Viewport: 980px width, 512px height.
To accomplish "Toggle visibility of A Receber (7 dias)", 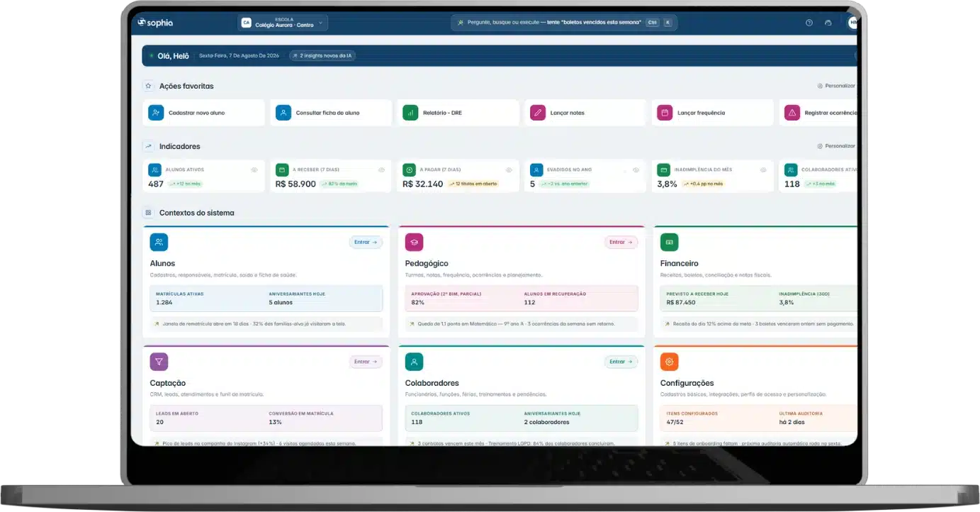I will pyautogui.click(x=381, y=170).
